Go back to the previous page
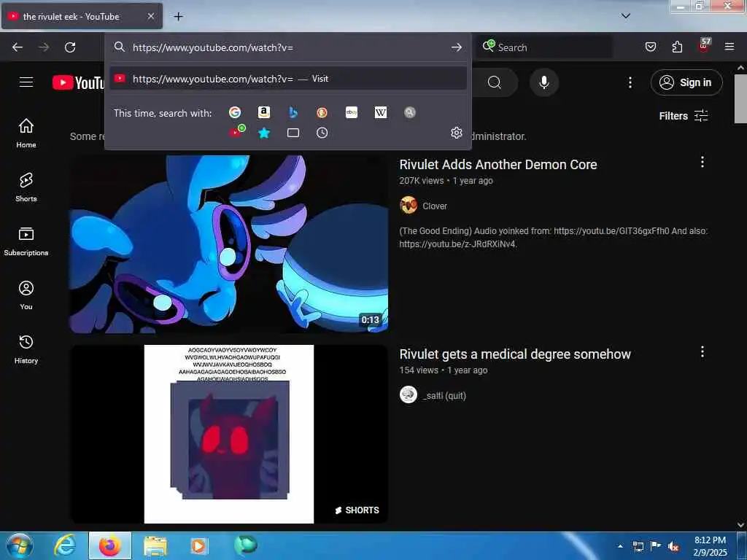The image size is (747, 560). coord(18,47)
